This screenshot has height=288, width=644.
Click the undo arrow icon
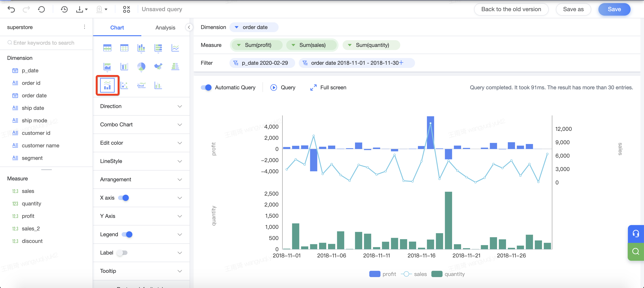click(11, 9)
